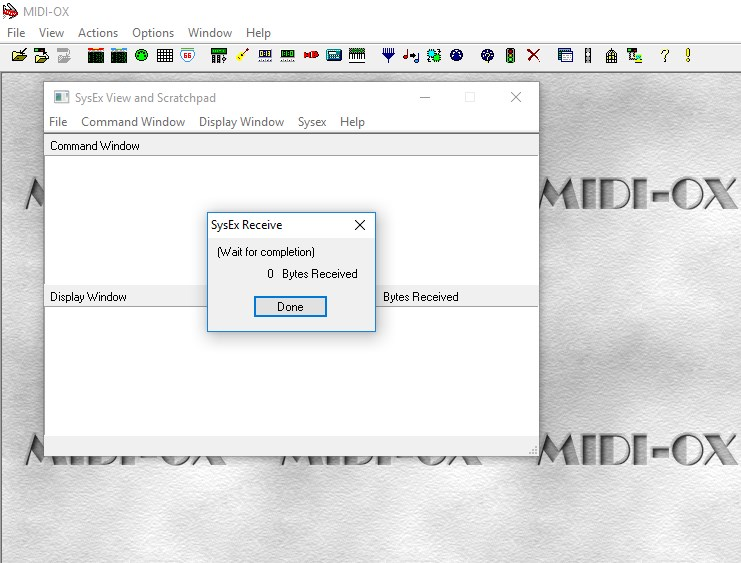The image size is (741, 563).
Task: Open the Sysex menu
Action: [312, 121]
